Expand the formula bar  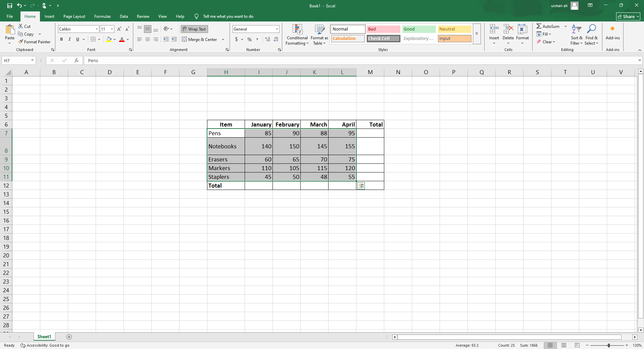640,60
